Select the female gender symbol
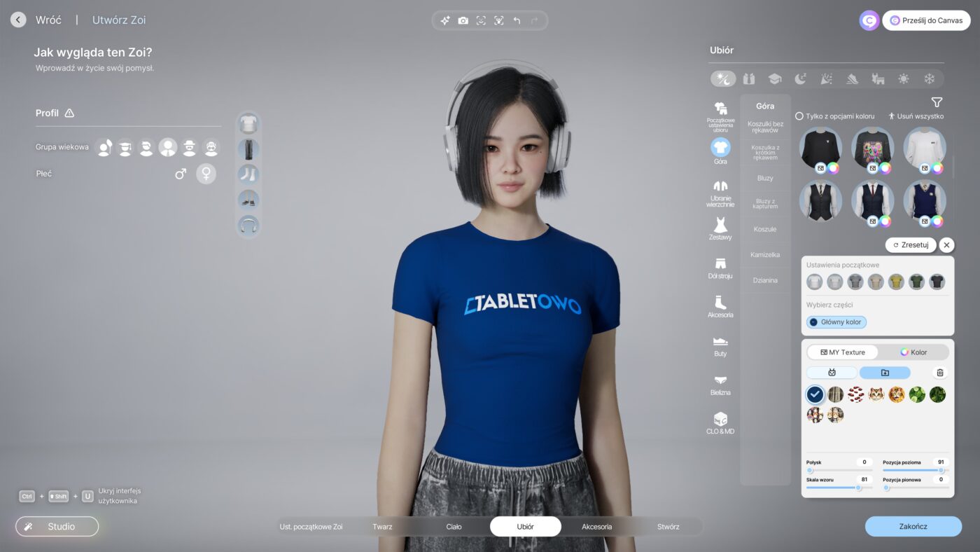This screenshot has height=552, width=980. coord(206,174)
